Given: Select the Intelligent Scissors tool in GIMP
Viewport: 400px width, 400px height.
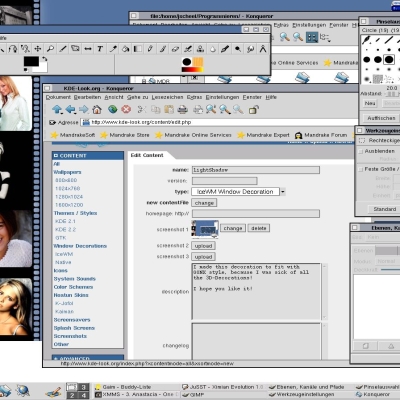Looking at the screenshot, I should tap(25, 49).
